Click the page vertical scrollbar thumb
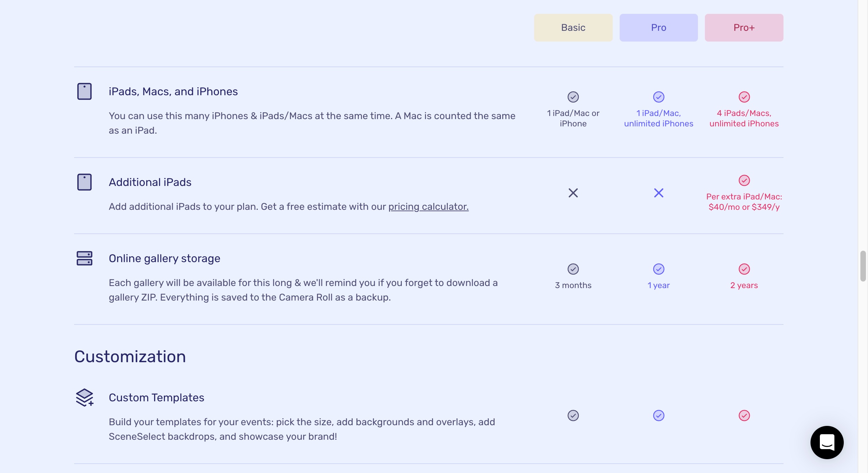The width and height of the screenshot is (868, 473). (x=863, y=266)
